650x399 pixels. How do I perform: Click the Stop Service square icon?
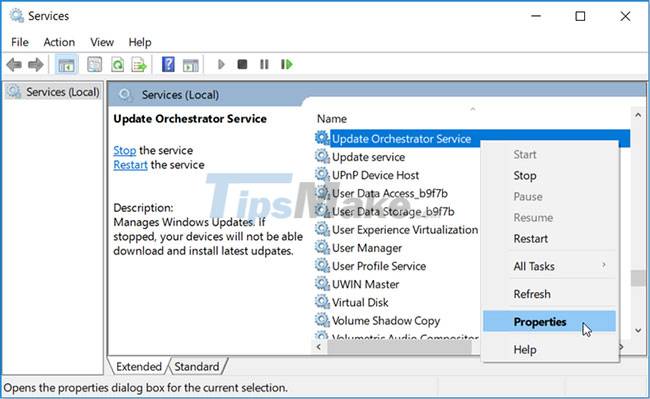tap(243, 64)
